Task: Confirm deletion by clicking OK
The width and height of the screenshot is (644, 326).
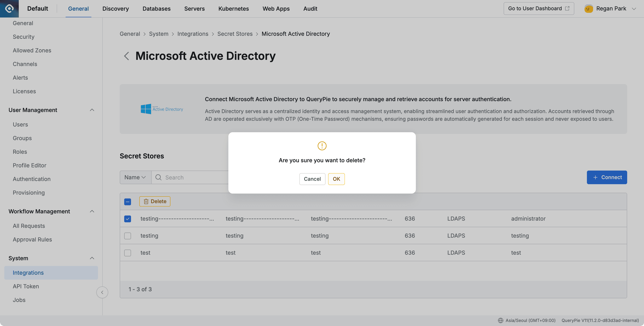Action: tap(336, 179)
